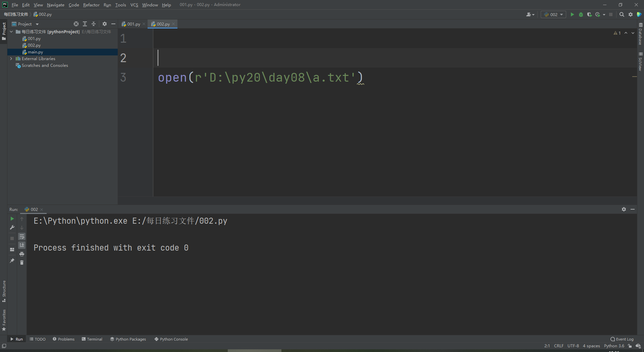Open the profiler options dropdown arrow

point(604,14)
